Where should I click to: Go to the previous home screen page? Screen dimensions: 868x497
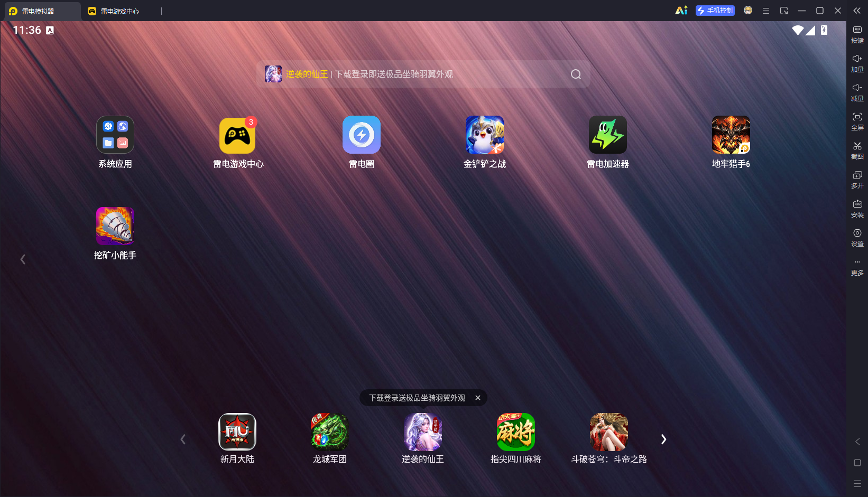point(23,259)
